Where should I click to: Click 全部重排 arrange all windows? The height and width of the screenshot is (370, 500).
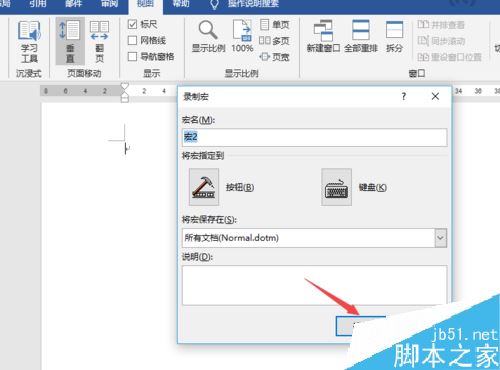[361, 37]
